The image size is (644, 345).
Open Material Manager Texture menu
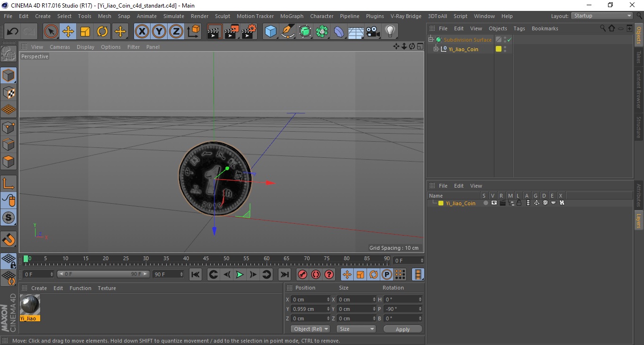(x=107, y=288)
